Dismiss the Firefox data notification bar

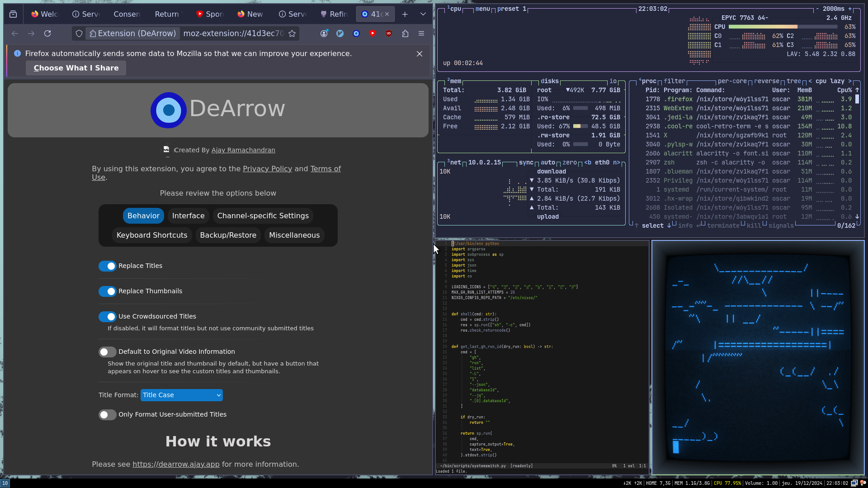420,54
